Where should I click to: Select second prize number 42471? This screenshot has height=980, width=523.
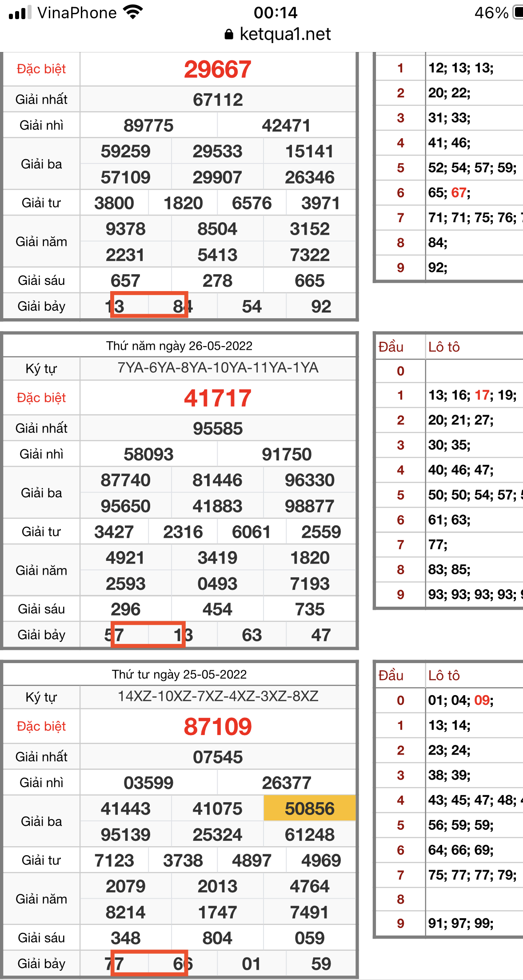(286, 125)
